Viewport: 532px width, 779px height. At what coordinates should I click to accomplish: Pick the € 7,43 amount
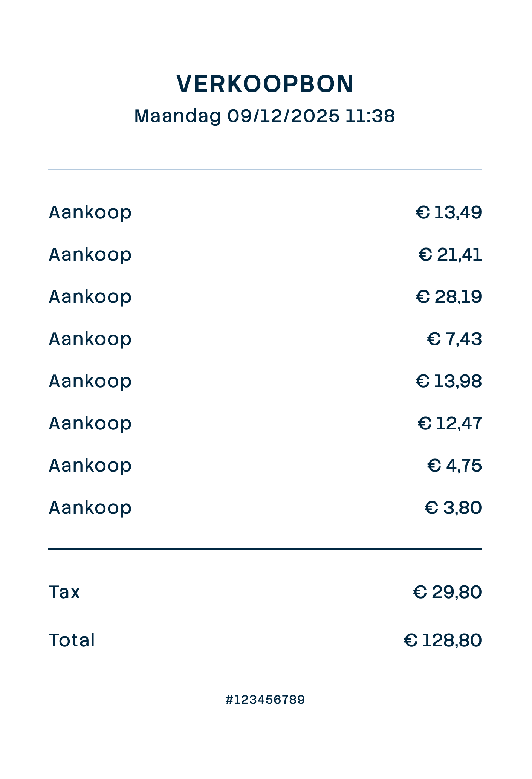pyautogui.click(x=454, y=339)
